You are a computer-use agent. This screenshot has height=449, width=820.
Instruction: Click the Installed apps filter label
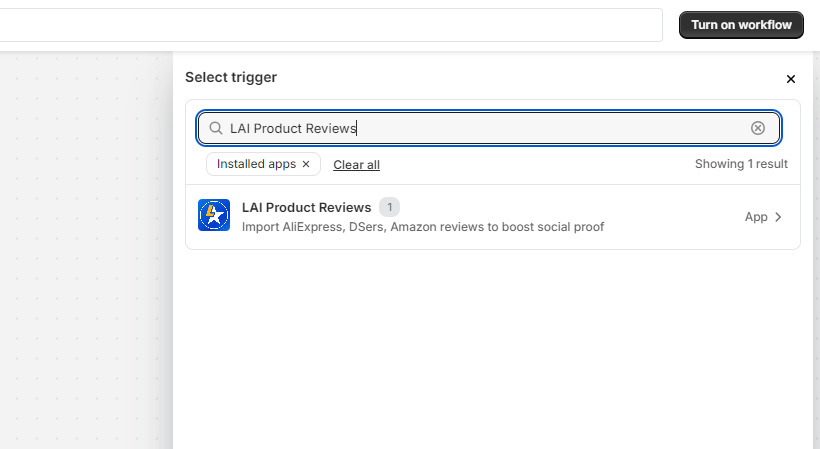click(256, 164)
